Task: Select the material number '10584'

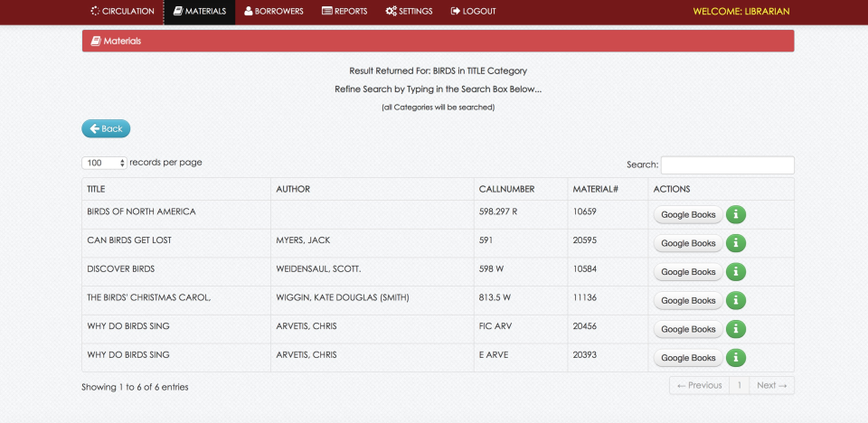Action: 585,269
